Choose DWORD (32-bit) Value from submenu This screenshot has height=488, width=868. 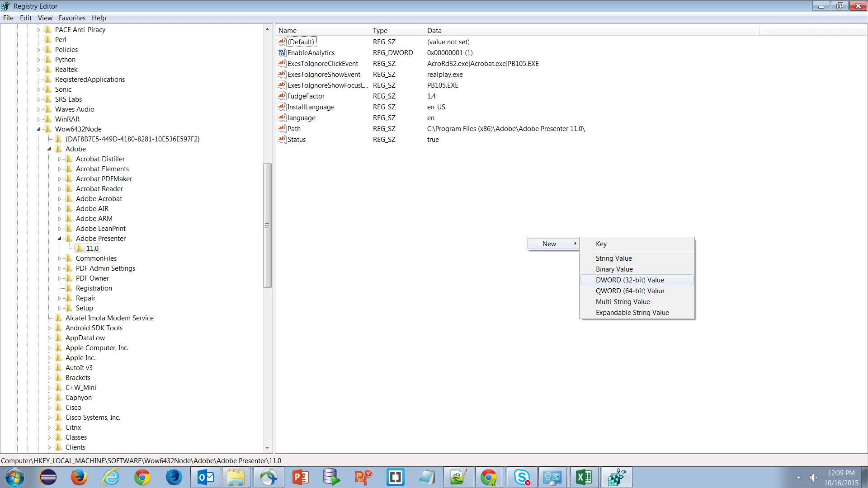coord(629,280)
